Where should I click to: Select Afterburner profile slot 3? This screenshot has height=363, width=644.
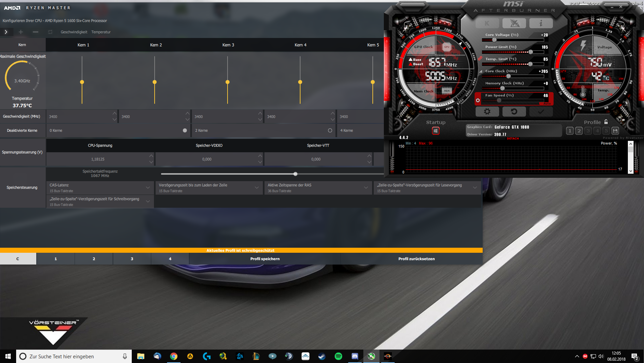(588, 131)
